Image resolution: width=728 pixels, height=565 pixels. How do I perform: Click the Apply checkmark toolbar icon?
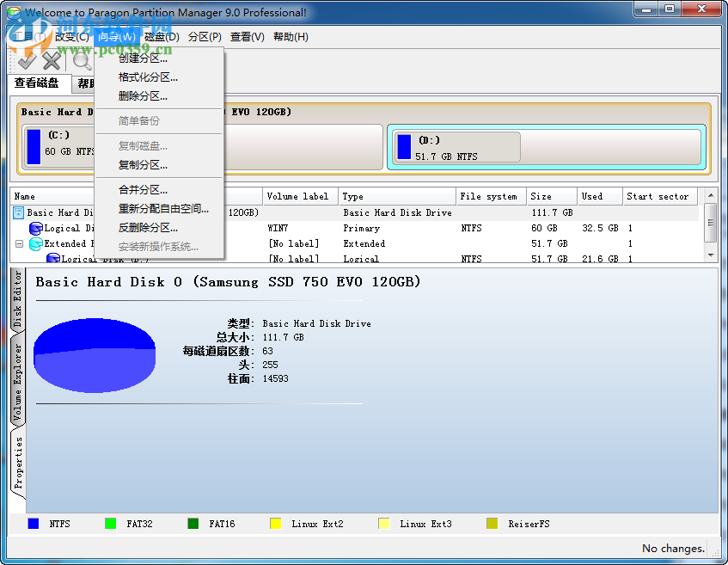[27, 60]
